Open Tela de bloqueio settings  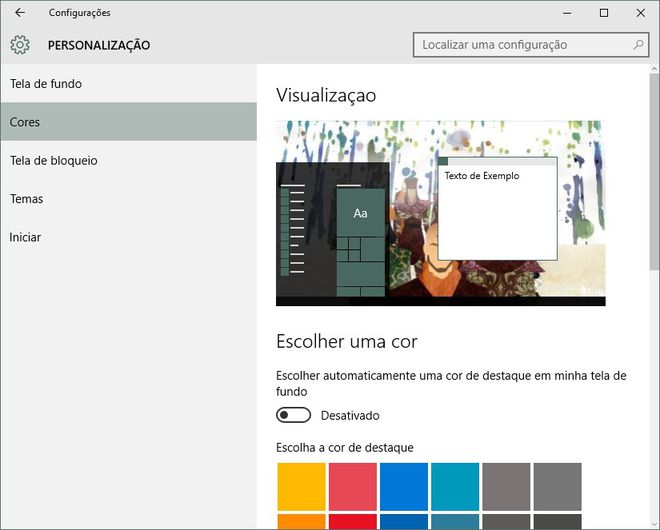click(128, 160)
